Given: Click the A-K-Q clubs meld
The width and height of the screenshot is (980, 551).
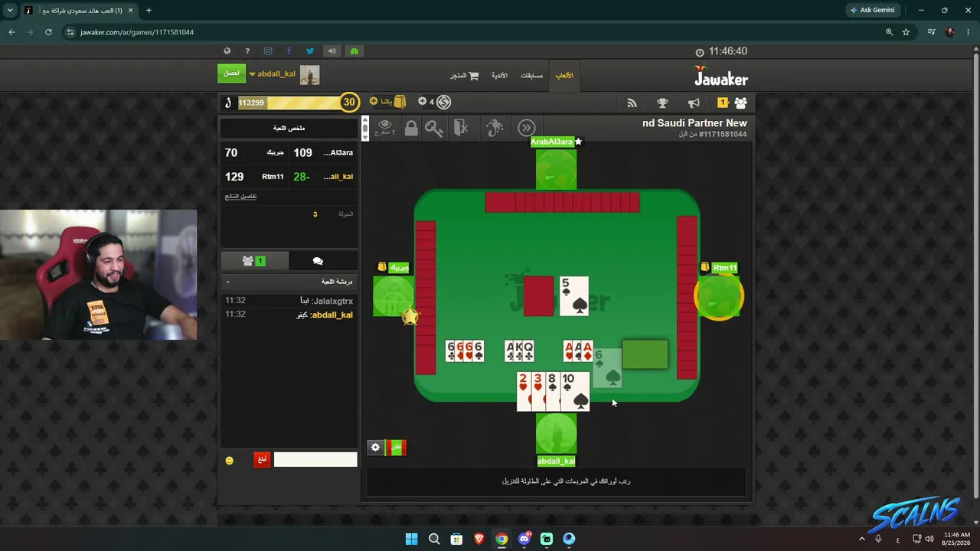Looking at the screenshot, I should (519, 351).
